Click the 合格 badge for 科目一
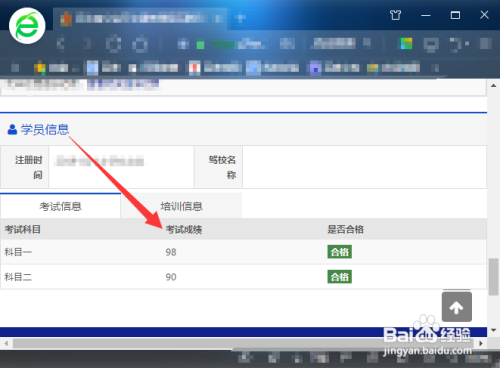Image resolution: width=500 pixels, height=368 pixels. coord(339,252)
